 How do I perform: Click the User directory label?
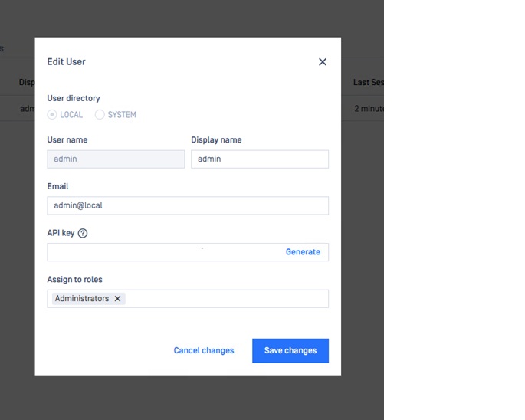[74, 98]
